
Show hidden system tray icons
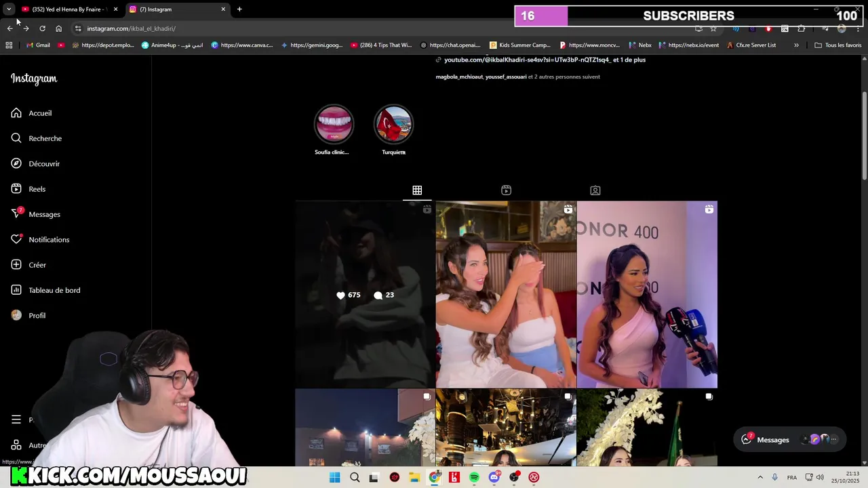[760, 478]
